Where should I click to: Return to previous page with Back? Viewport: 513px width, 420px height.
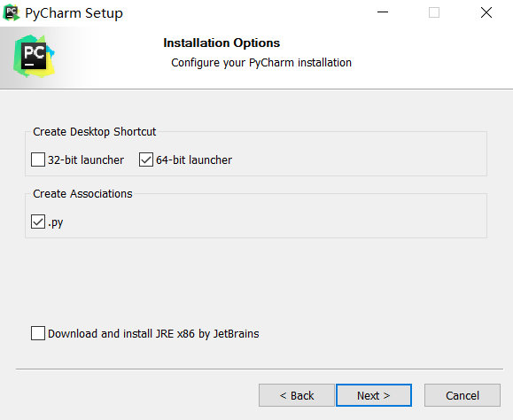297,395
